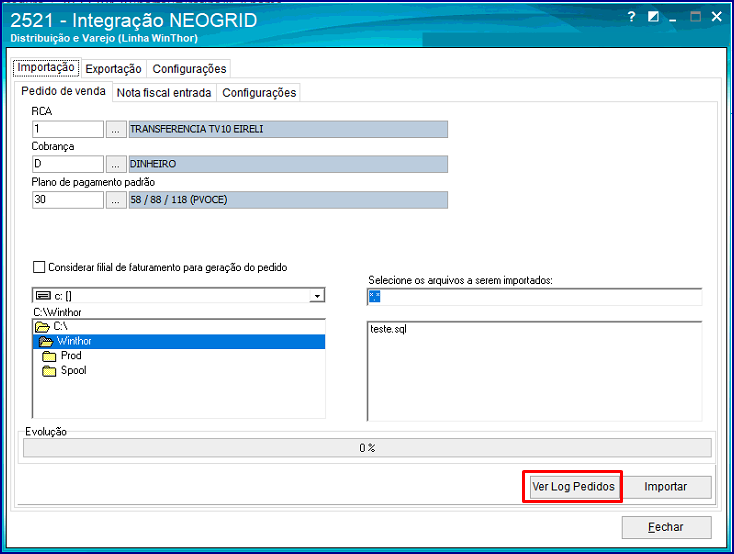
Task: Minimize the 2521 Integração NEOGRID window
Action: coord(673,18)
